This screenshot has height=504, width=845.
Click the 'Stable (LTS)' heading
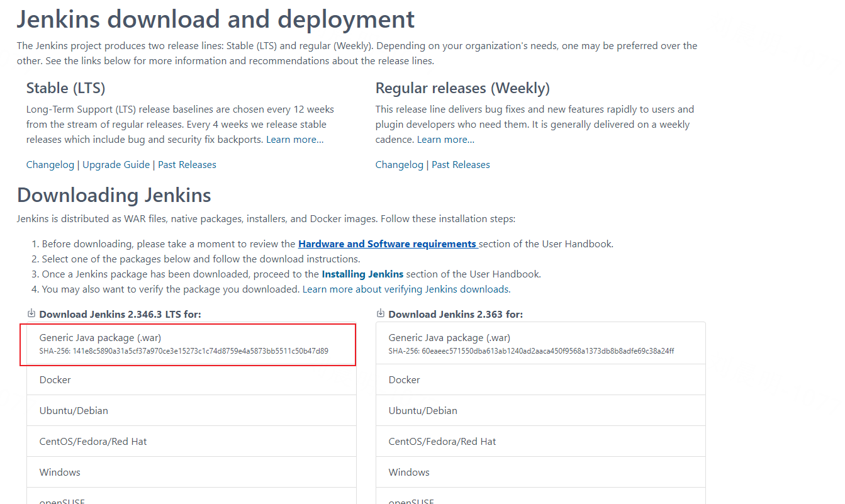coord(66,88)
